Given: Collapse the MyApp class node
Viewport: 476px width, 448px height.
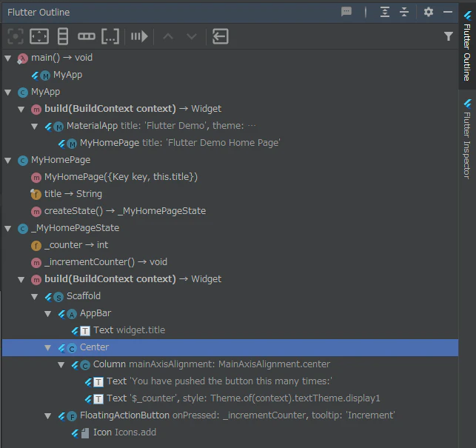Looking at the screenshot, I should coord(8,92).
